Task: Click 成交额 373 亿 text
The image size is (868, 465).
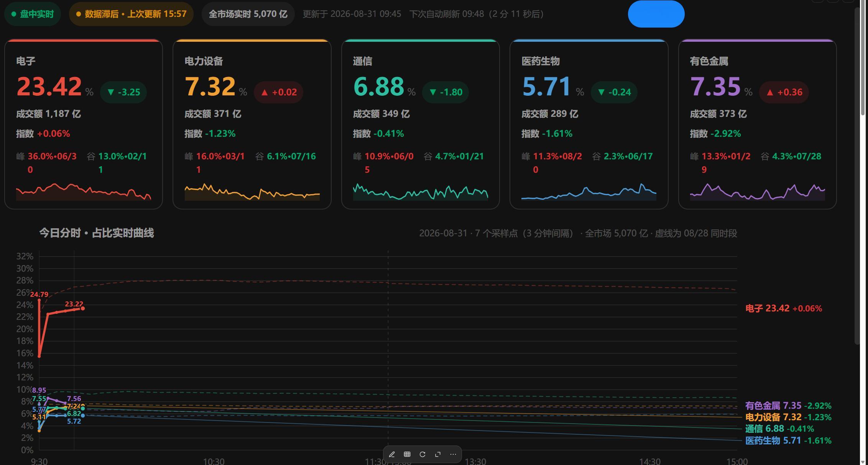Action: point(718,114)
